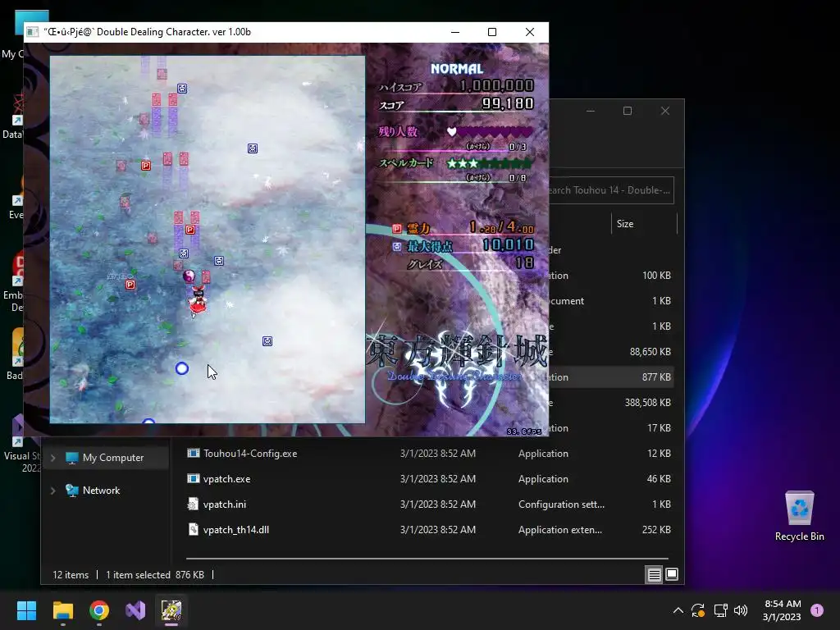Click the blue ring bullet near the cursor
This screenshot has width=840, height=630.
coord(182,368)
